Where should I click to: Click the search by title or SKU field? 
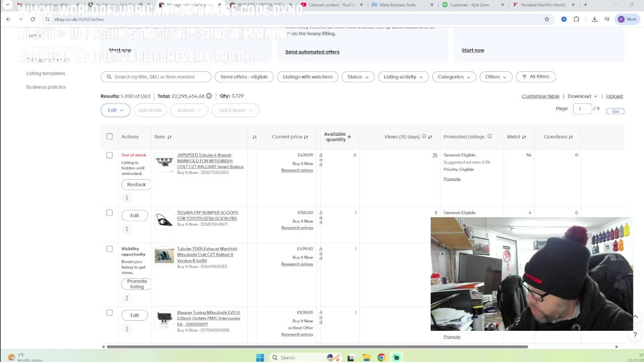[156, 77]
